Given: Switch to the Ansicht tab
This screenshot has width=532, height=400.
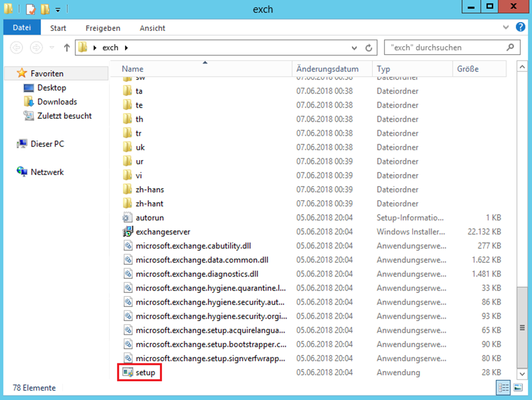Looking at the screenshot, I should coord(152,28).
